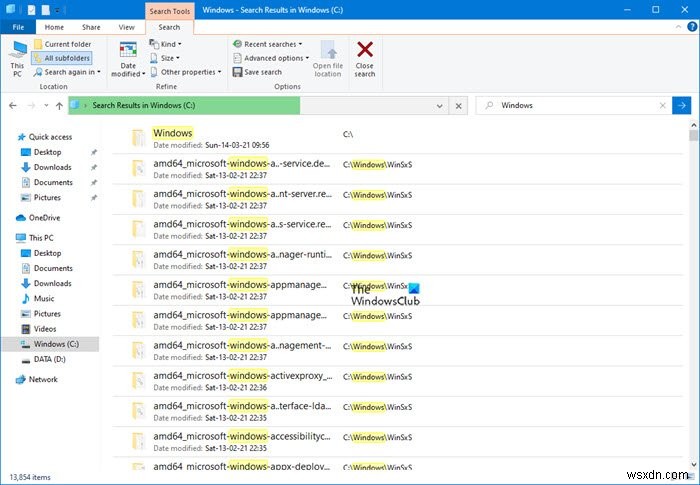
Task: Open Recent searches dropdown
Action: (267, 44)
